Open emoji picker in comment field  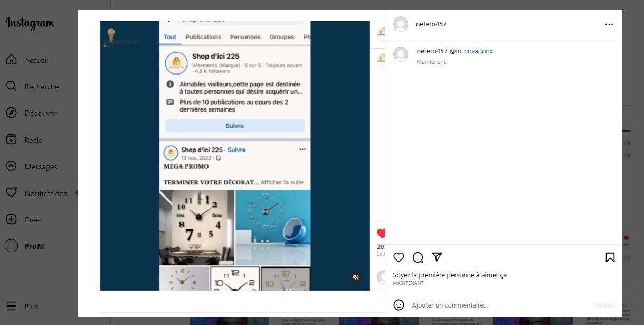coord(399,305)
